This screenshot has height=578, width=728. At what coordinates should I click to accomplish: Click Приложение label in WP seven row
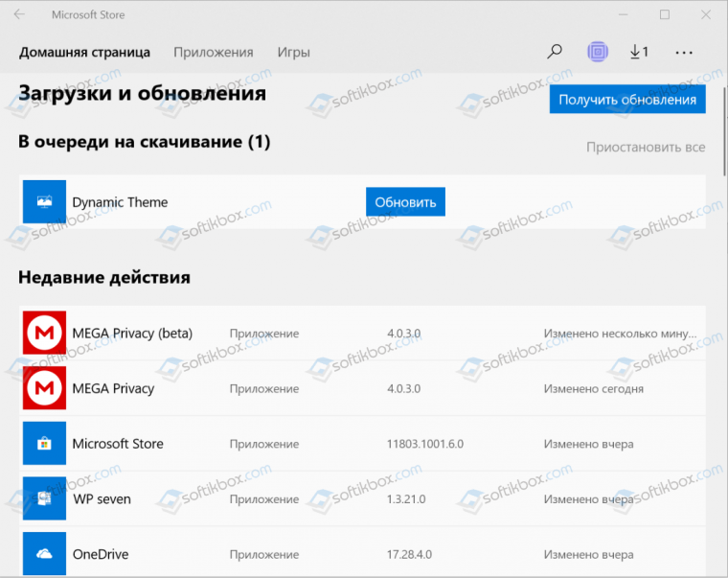point(264,499)
